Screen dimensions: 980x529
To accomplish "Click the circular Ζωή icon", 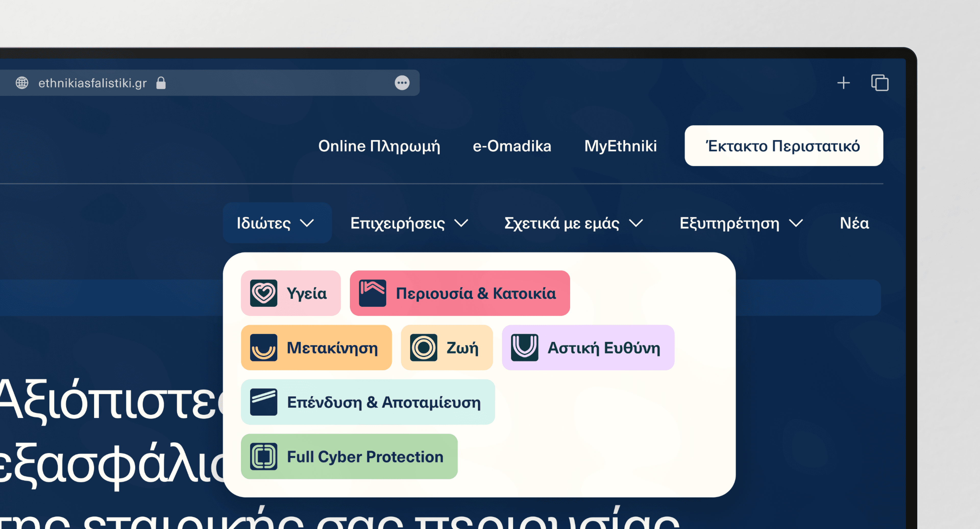I will pyautogui.click(x=423, y=348).
